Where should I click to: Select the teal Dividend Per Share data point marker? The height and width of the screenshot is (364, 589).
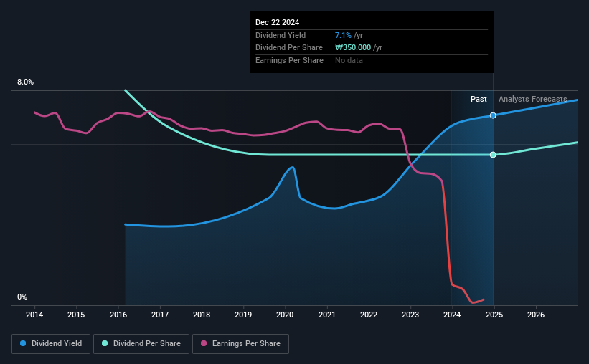493,155
